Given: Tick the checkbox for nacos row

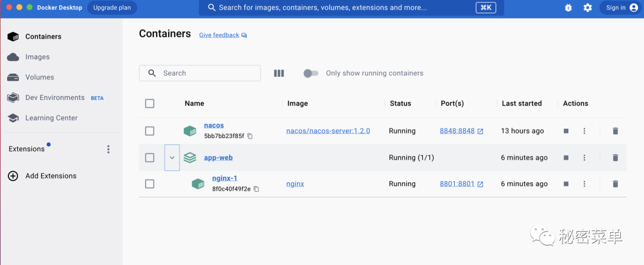Looking at the screenshot, I should [x=150, y=131].
